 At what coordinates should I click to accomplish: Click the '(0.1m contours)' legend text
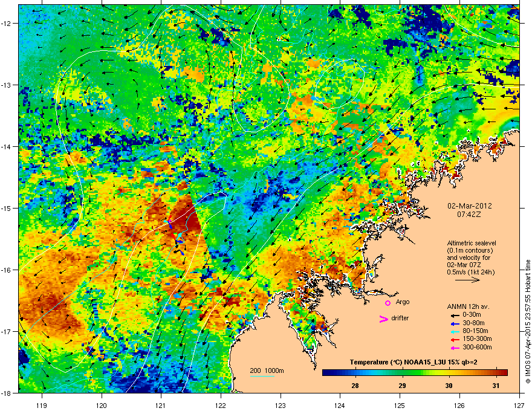(x=470, y=251)
